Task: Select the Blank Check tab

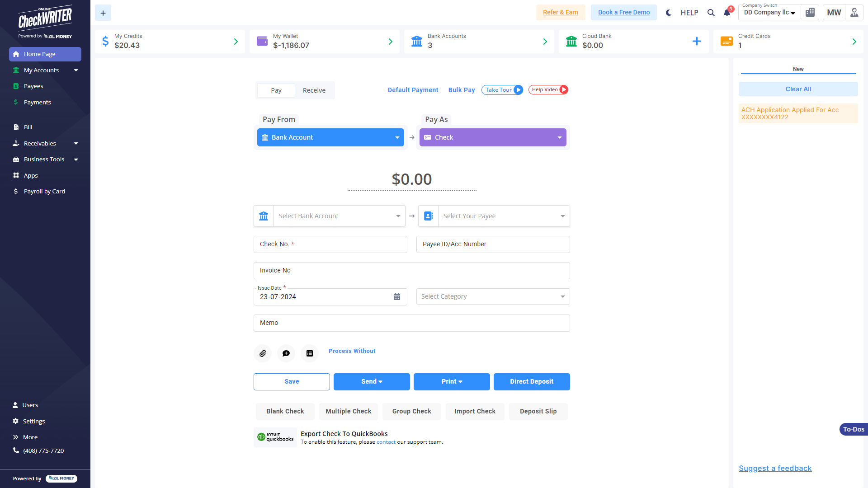Action: pos(285,411)
